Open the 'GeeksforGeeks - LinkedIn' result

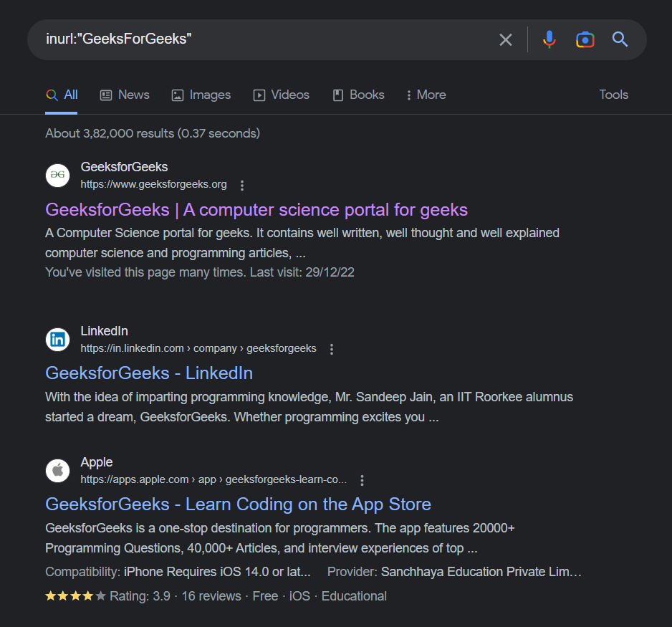[149, 373]
